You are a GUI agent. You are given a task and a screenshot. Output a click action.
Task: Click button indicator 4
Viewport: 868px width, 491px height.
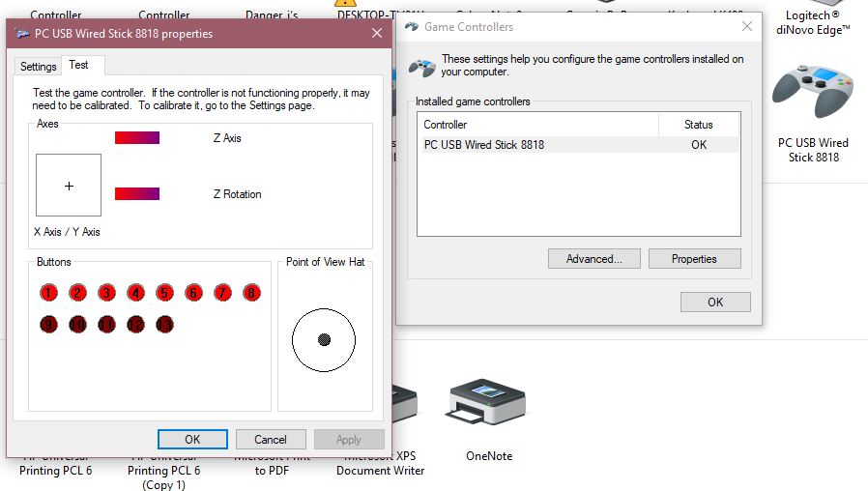(135, 292)
